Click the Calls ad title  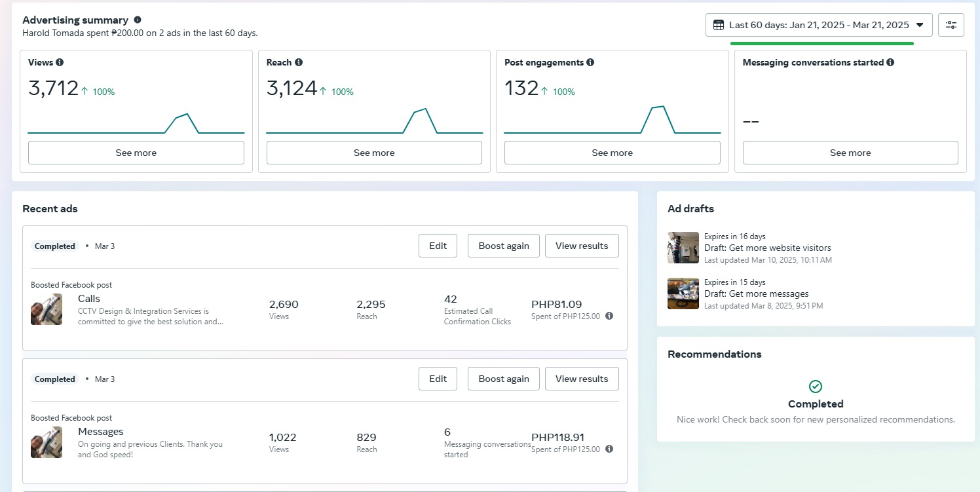point(89,299)
